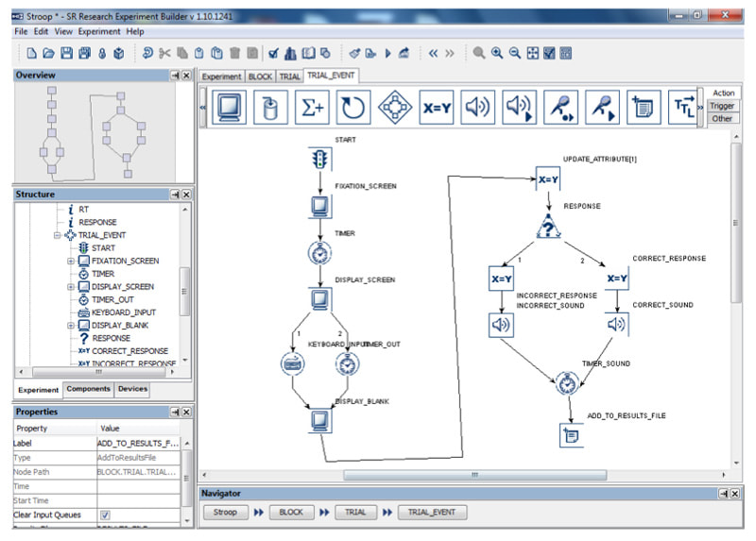Screen dimensions: 756x541
Task: Click the Cut scissors toolbar icon
Action: point(164,53)
